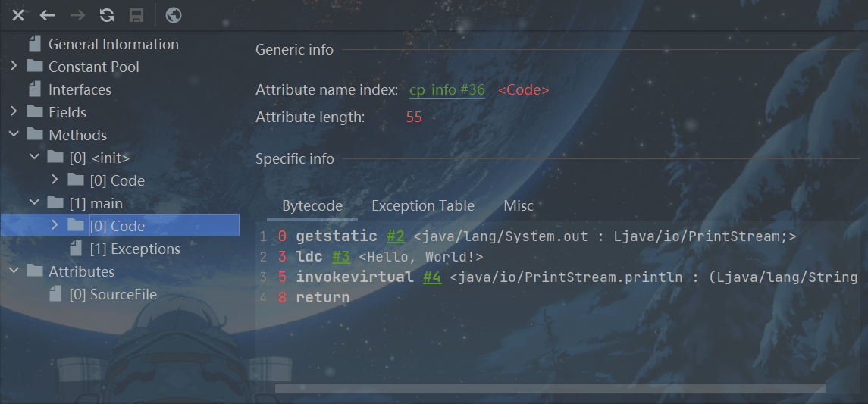Viewport: 868px width, 404px height.
Task: Select the Bytecode tab
Action: click(312, 206)
